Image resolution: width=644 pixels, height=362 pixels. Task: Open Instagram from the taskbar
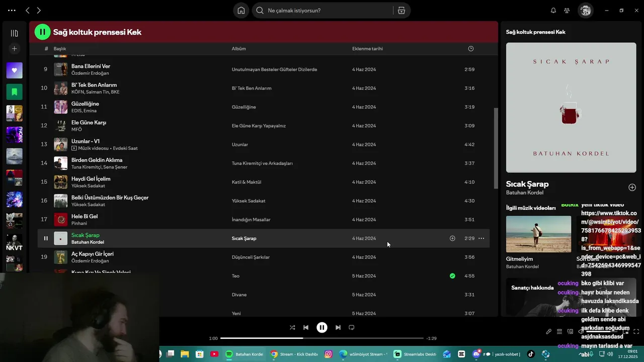[x=329, y=354]
